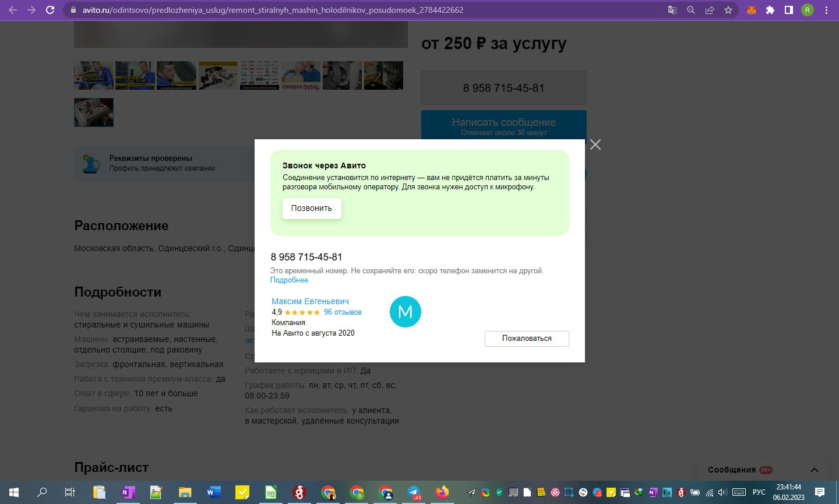
Task: Open OneNote from taskbar
Action: point(128,492)
